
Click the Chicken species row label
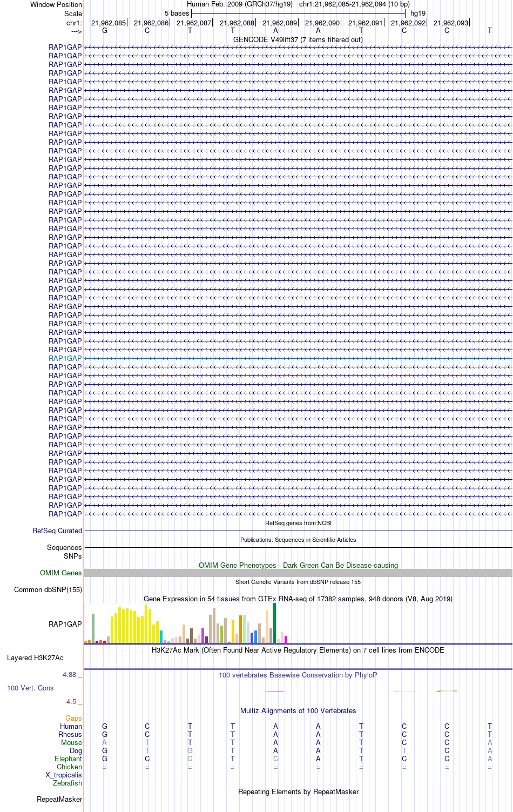[x=69, y=767]
